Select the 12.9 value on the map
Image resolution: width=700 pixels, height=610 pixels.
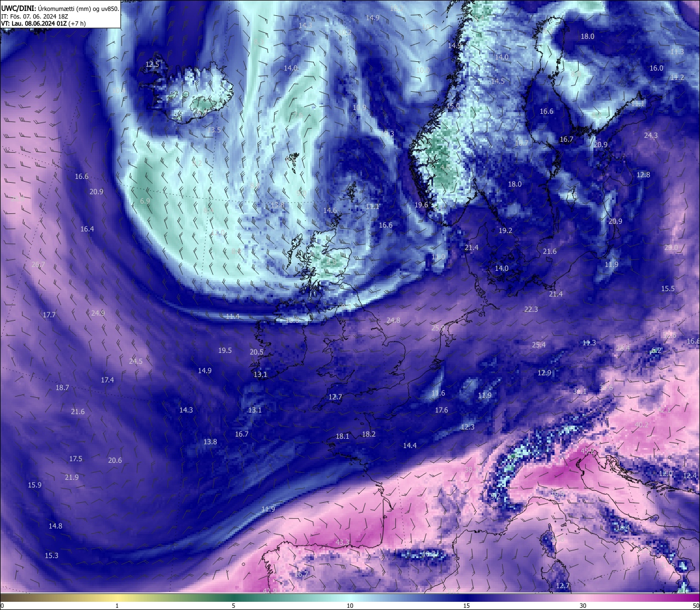pos(544,373)
